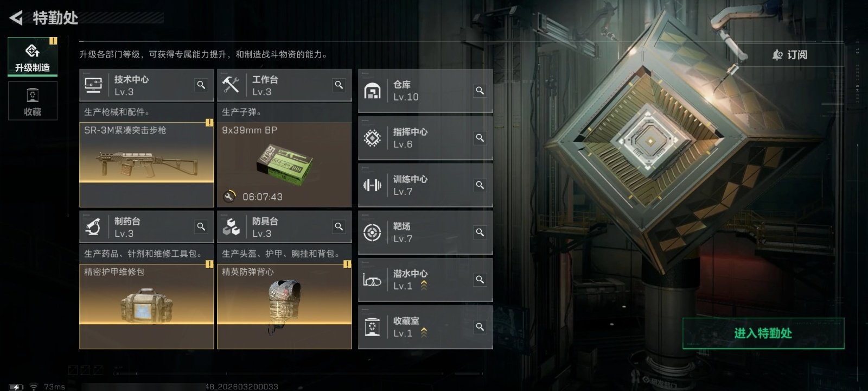Select the 精英防弹背心 item card
868x391 pixels.
click(284, 306)
